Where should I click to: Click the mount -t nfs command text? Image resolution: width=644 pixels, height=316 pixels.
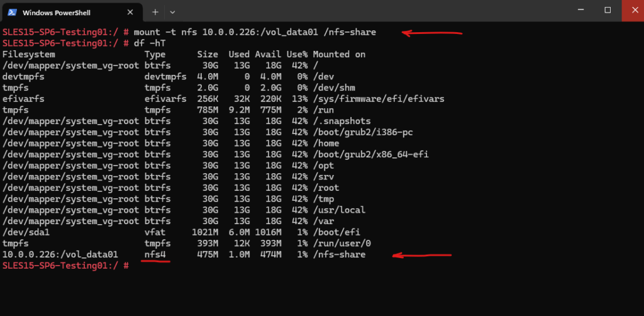tap(255, 32)
